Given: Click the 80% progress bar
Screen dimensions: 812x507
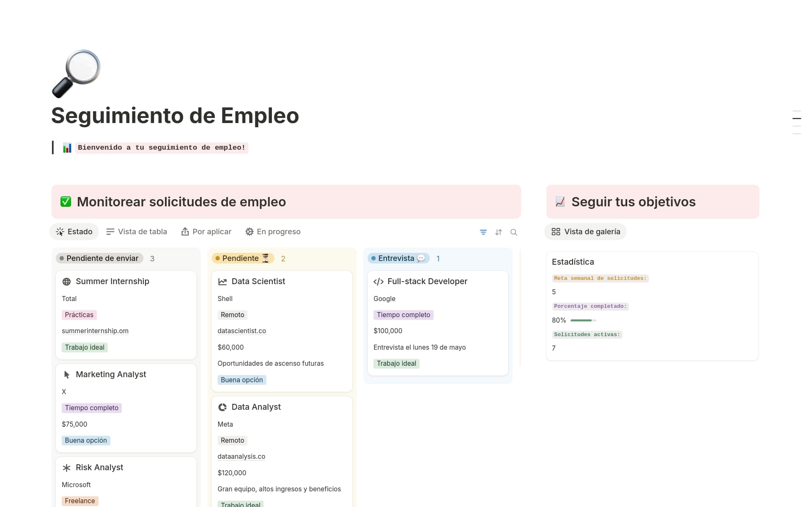Looking at the screenshot, I should [x=583, y=321].
